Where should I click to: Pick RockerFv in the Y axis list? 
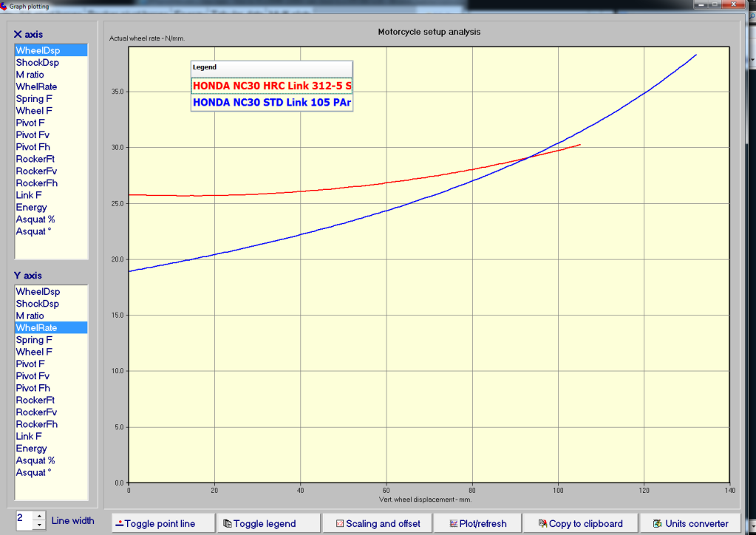coord(51,412)
